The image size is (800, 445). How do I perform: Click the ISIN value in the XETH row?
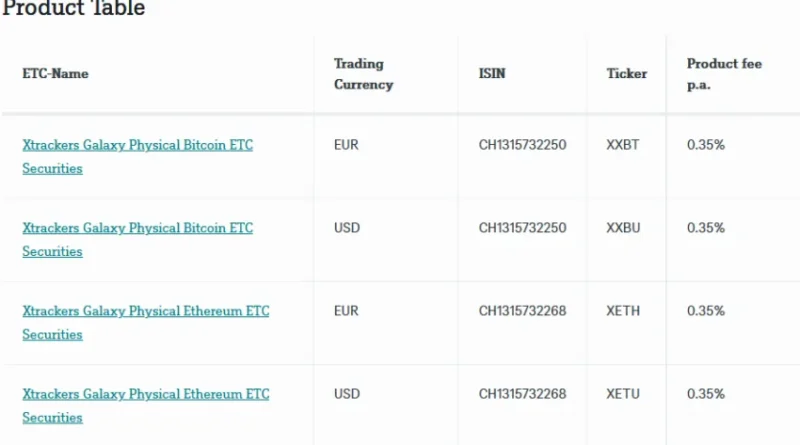click(522, 311)
